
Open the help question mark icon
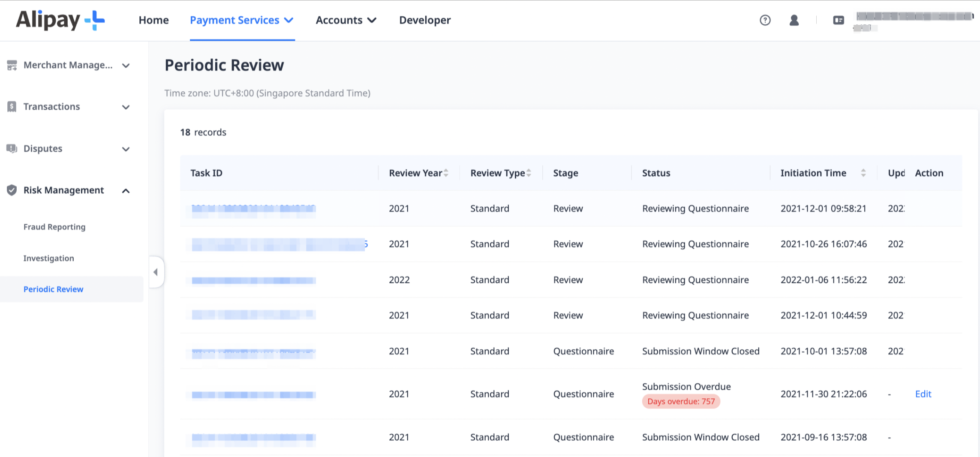[765, 20]
